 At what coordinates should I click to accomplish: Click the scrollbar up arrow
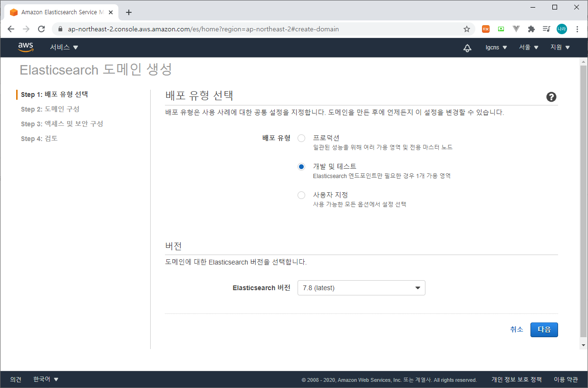pyautogui.click(x=584, y=61)
